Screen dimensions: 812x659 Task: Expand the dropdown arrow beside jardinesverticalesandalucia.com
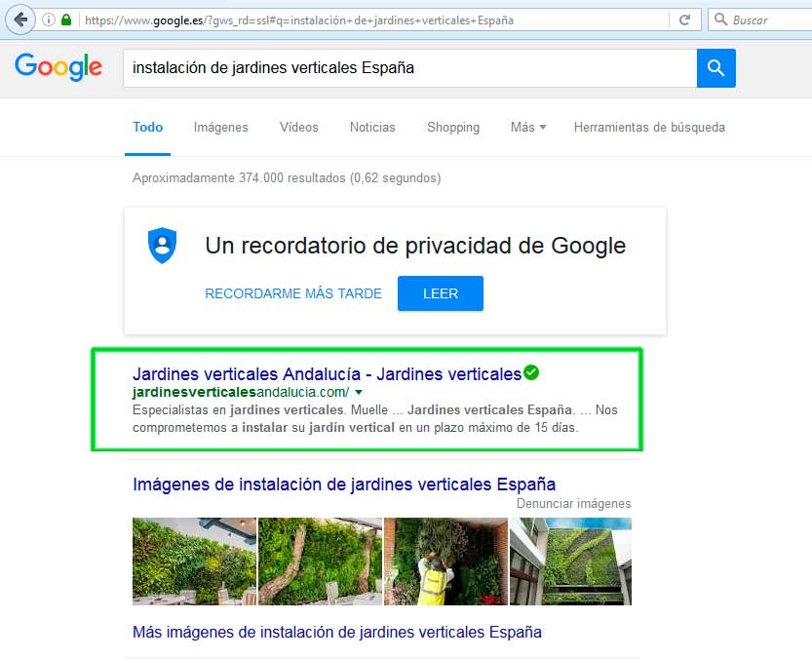(359, 392)
